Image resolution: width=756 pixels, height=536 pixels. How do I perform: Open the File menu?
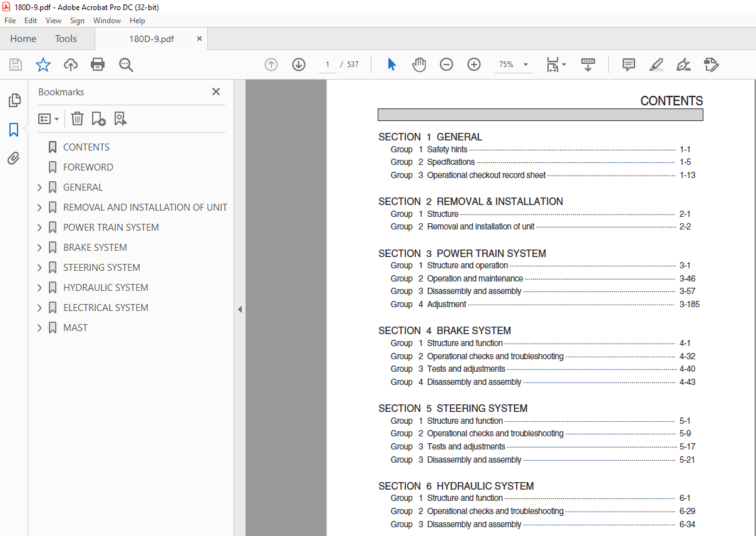pos(10,21)
